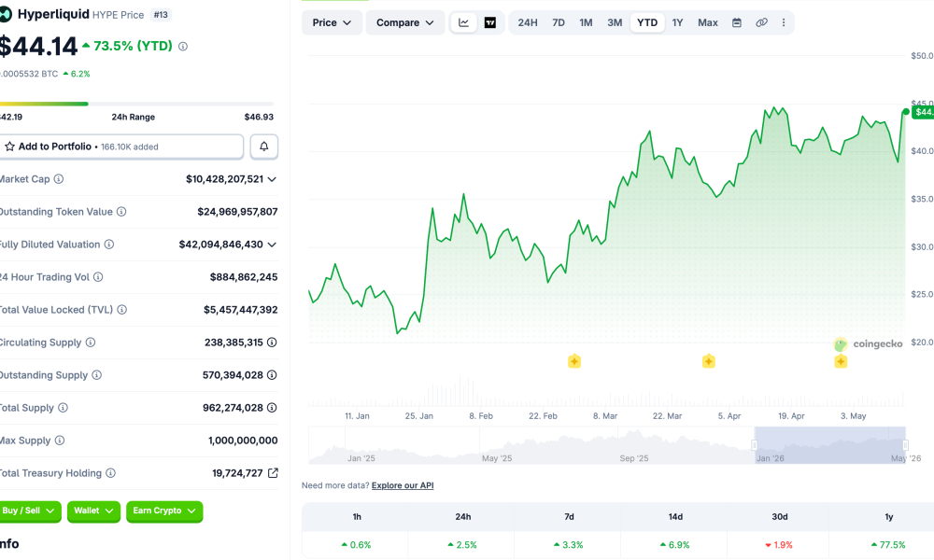Select the 1M time range
This screenshot has height=560, width=934.
(x=586, y=22)
